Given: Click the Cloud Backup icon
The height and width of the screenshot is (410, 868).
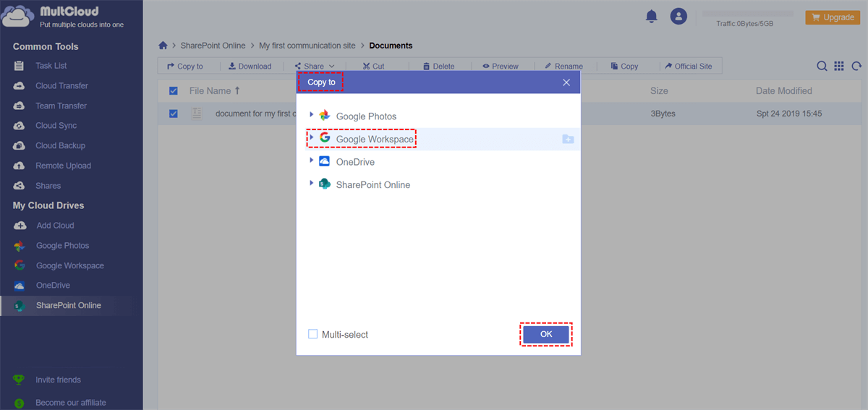Looking at the screenshot, I should coord(20,145).
